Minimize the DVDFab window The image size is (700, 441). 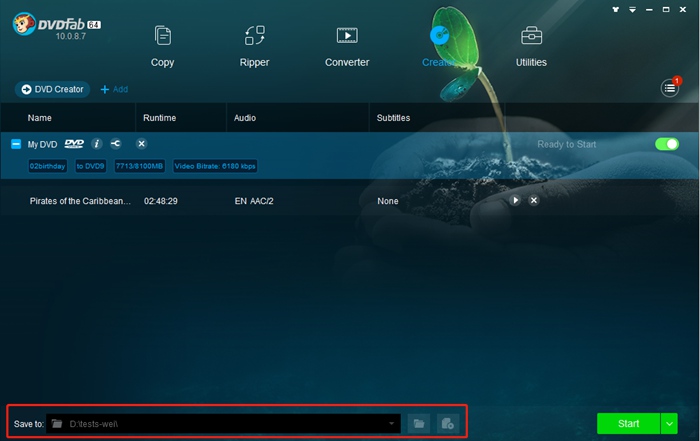(649, 9)
